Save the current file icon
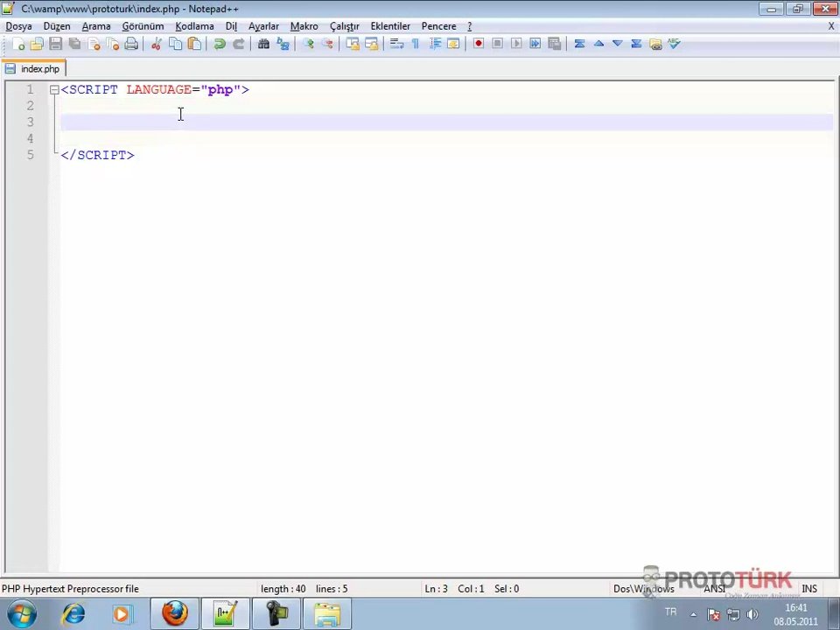Viewport: 840px width, 630px height. pyautogui.click(x=56, y=44)
